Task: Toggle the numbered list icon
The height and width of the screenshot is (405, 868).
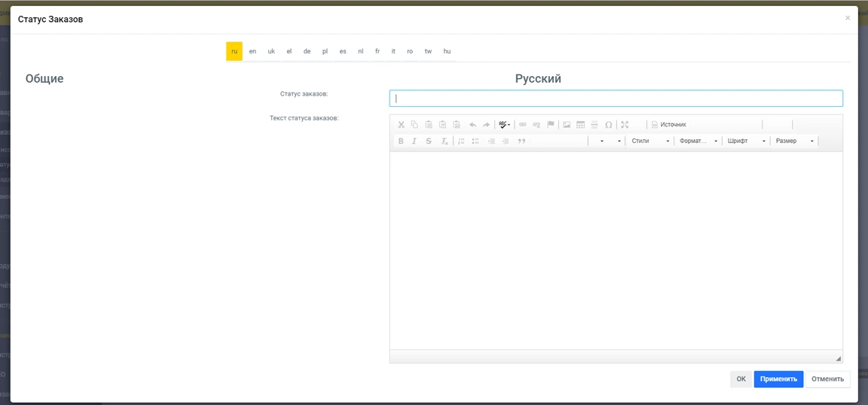Action: [461, 141]
